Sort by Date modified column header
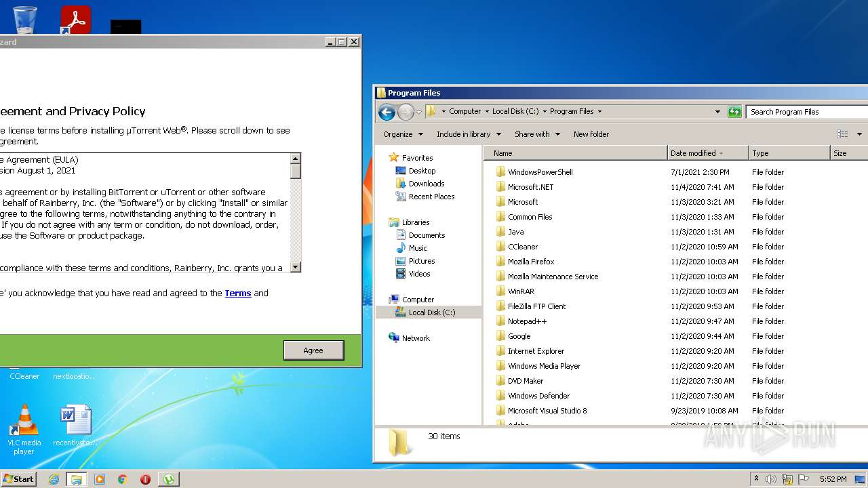The height and width of the screenshot is (488, 868). pos(708,153)
